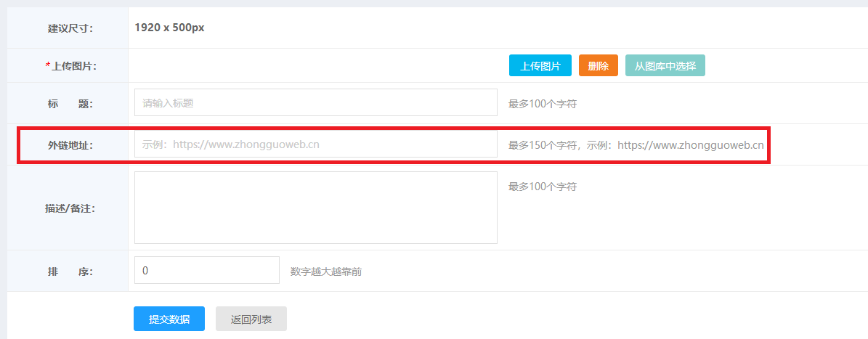Click 最多100个字符 hint beside title input
The image size is (868, 339).
click(543, 104)
